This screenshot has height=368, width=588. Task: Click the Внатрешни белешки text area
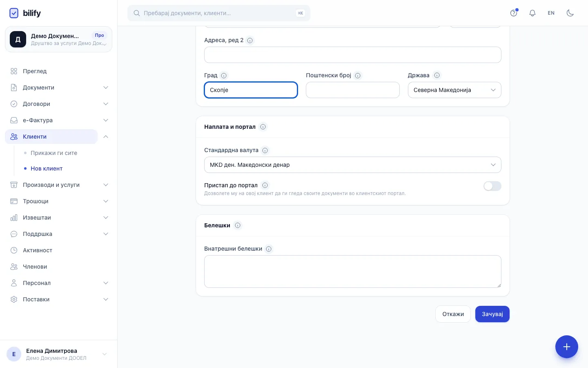(x=353, y=272)
